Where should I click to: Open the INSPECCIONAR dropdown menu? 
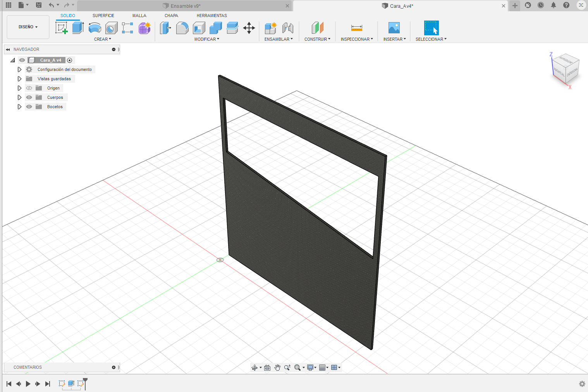(x=357, y=39)
